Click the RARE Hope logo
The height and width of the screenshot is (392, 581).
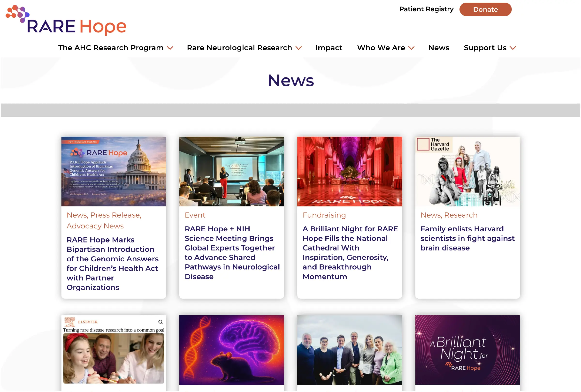point(66,20)
